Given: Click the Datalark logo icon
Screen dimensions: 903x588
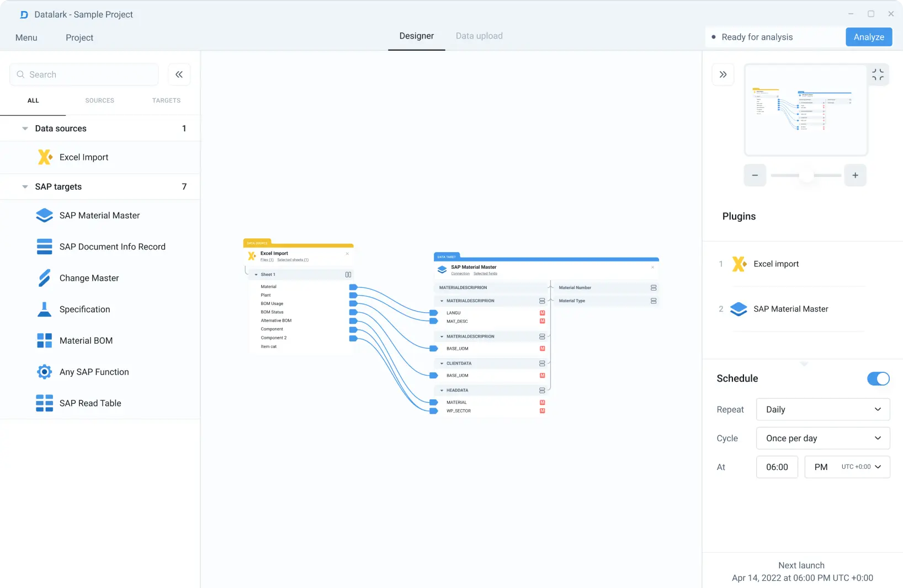Looking at the screenshot, I should pyautogui.click(x=24, y=15).
